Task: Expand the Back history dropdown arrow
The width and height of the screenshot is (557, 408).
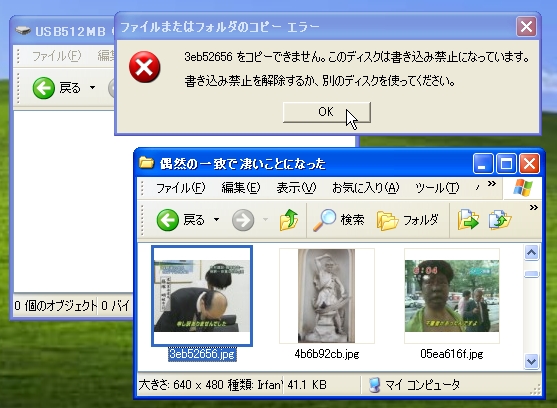Action: 216,220
